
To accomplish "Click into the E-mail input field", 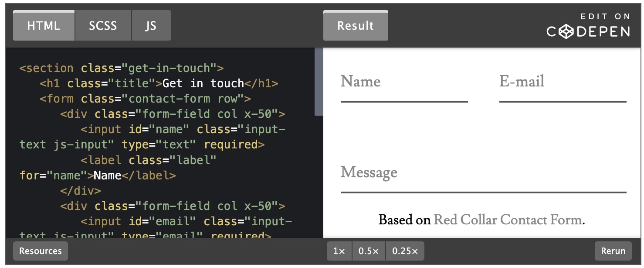I will point(563,88).
